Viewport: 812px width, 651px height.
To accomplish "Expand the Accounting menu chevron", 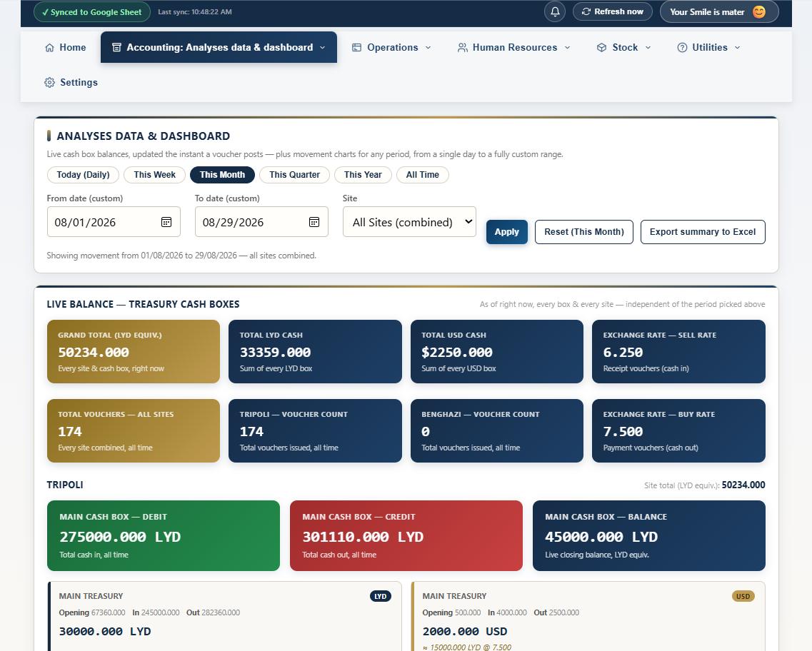I will point(322,48).
